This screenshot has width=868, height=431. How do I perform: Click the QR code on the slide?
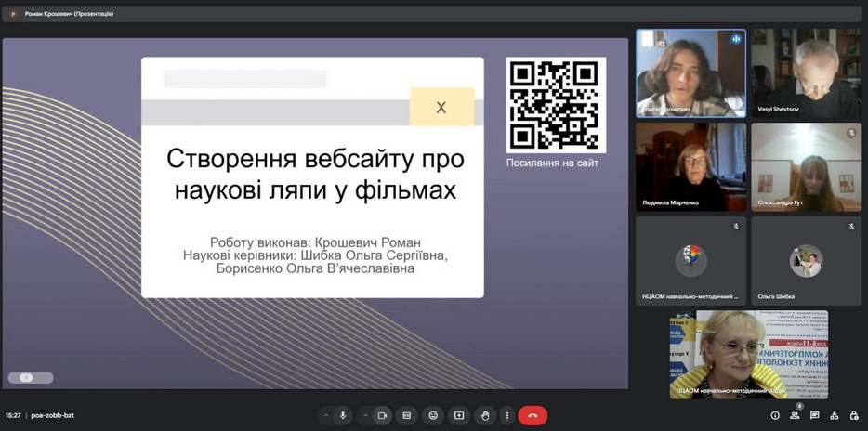click(x=556, y=105)
